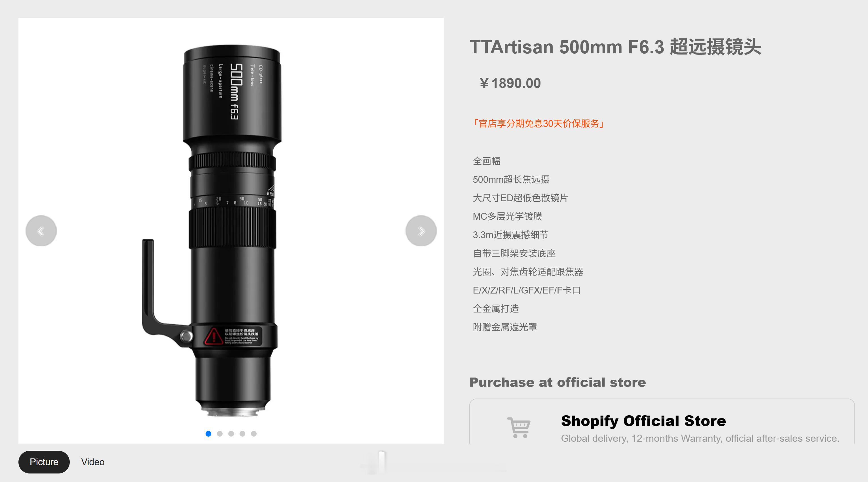868x482 pixels.
Task: Switch to the Picture tab
Action: [x=44, y=462]
